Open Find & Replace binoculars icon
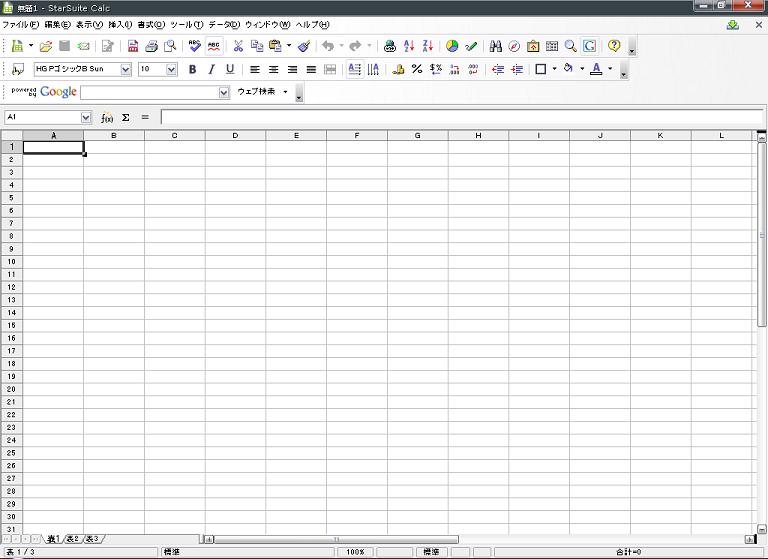 pyautogui.click(x=495, y=46)
